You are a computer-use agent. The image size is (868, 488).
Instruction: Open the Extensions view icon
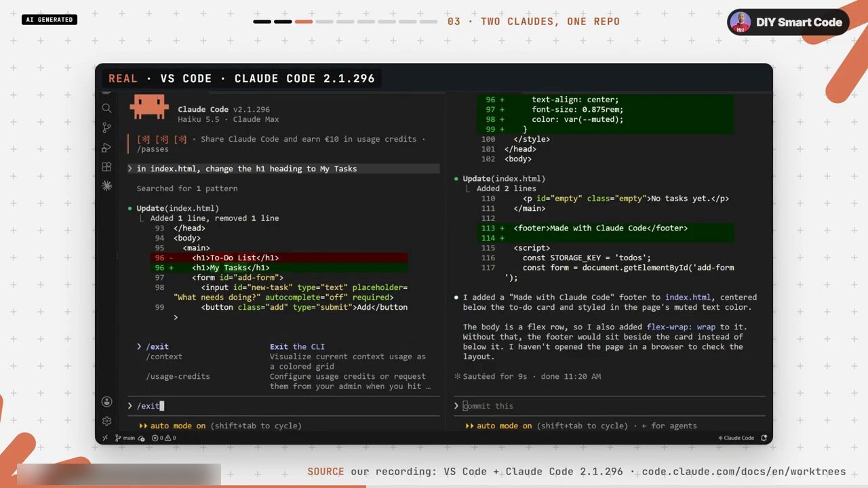(106, 167)
